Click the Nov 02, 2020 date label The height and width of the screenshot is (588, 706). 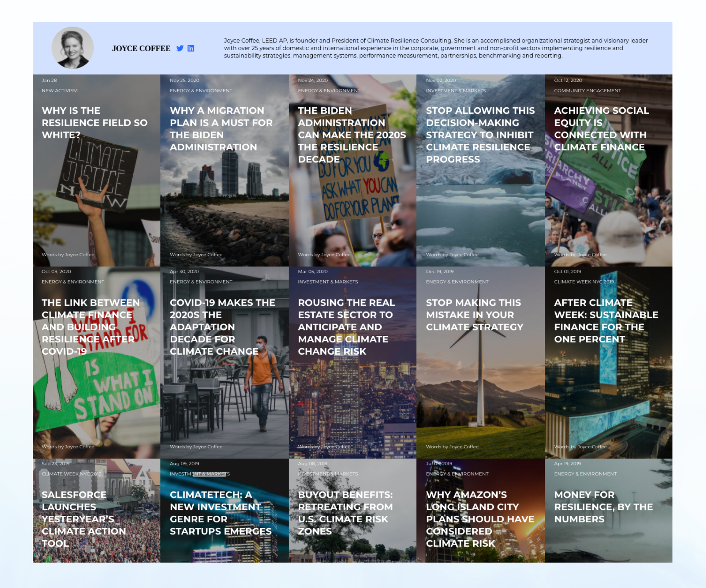441,80
